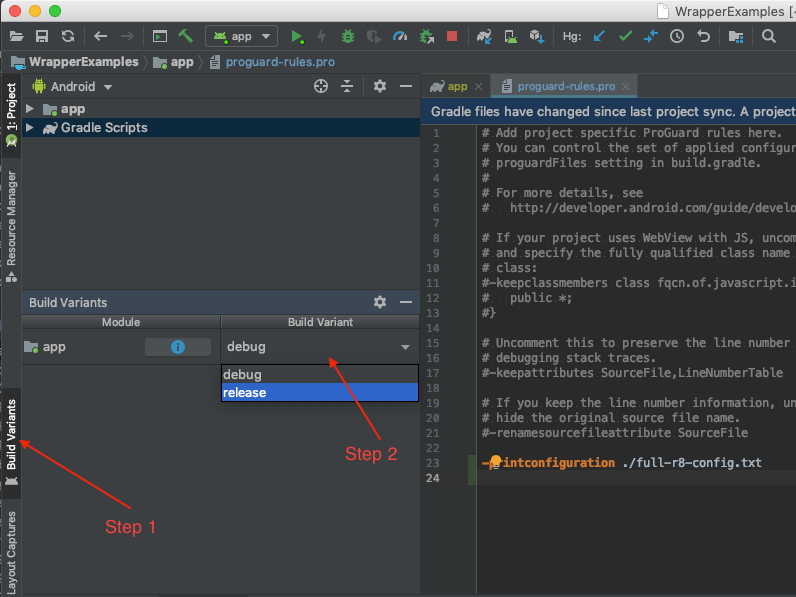
Task: Open the profiler gauge icon
Action: pyautogui.click(x=400, y=37)
